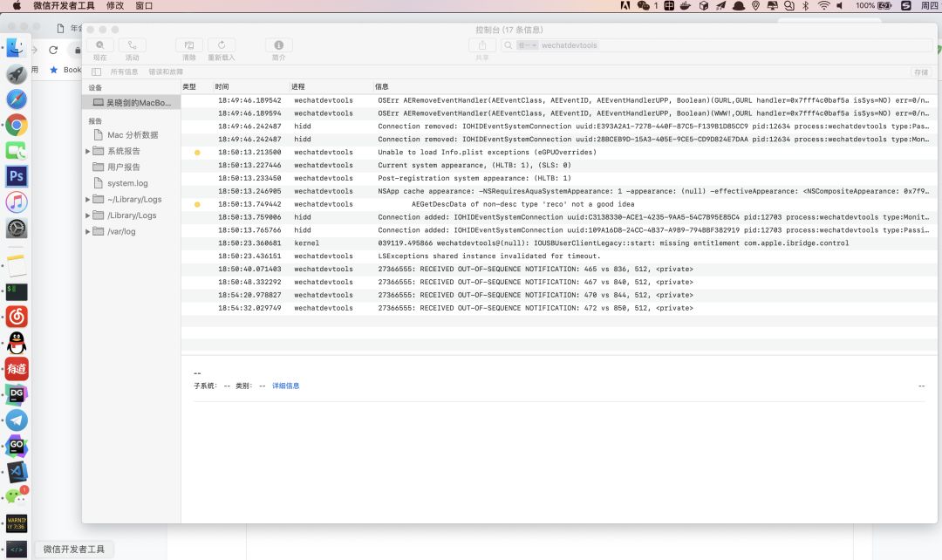Click the 清除 (Clear) toolbar icon
The image size is (942, 560).
point(189,45)
